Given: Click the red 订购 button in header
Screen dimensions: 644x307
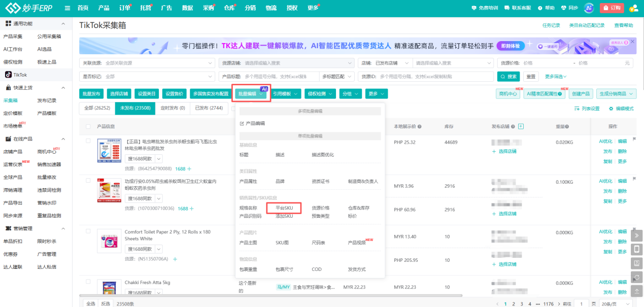Looking at the screenshot, I should click(612, 8).
